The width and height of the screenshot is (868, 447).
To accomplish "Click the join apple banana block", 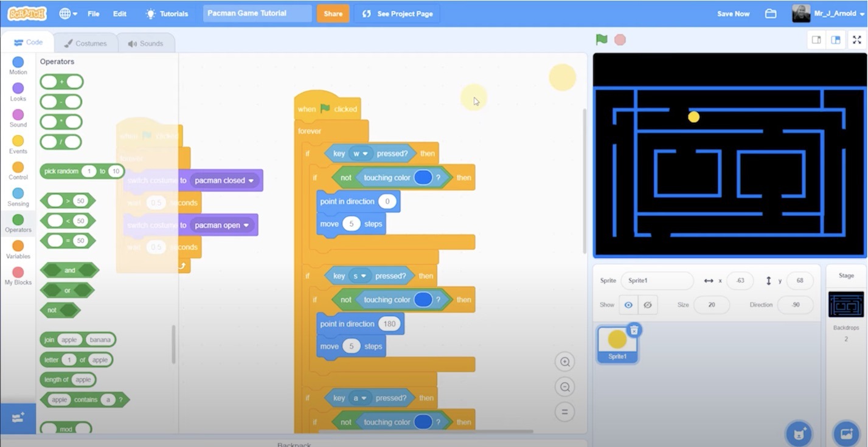I will [x=78, y=340].
